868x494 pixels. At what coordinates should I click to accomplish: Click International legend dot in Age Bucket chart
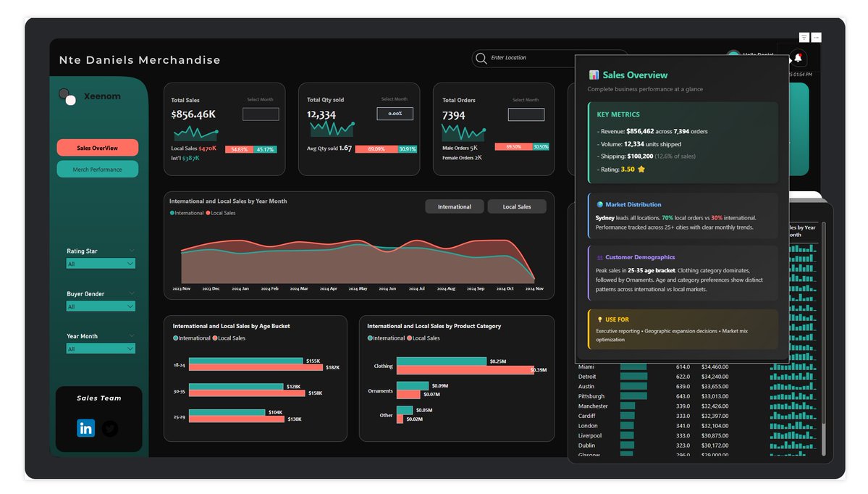pos(175,338)
